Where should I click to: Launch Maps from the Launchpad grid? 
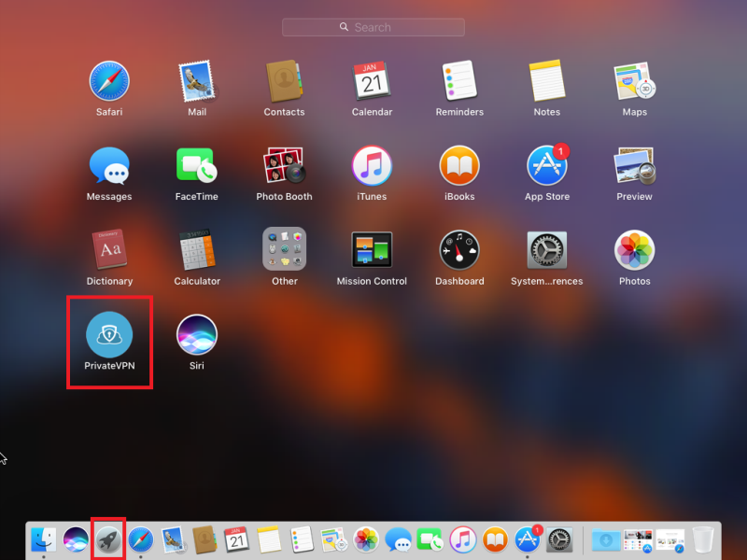[634, 82]
